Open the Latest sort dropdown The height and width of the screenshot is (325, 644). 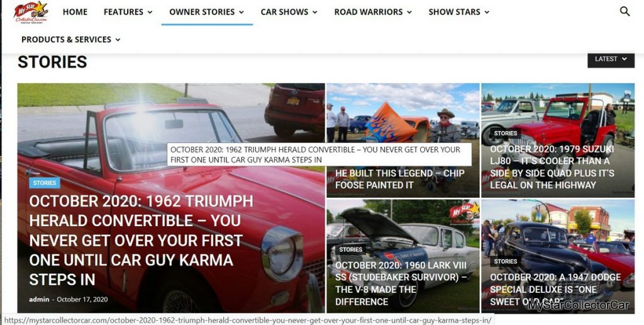click(611, 59)
